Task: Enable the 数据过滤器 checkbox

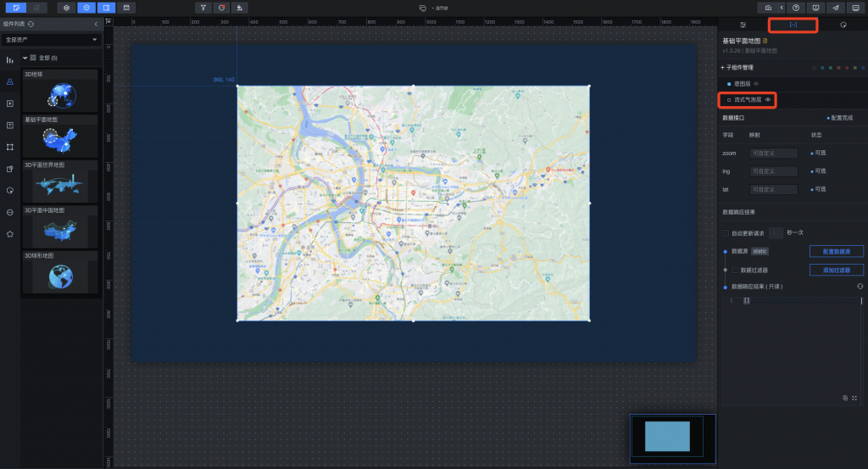Action: tap(735, 271)
